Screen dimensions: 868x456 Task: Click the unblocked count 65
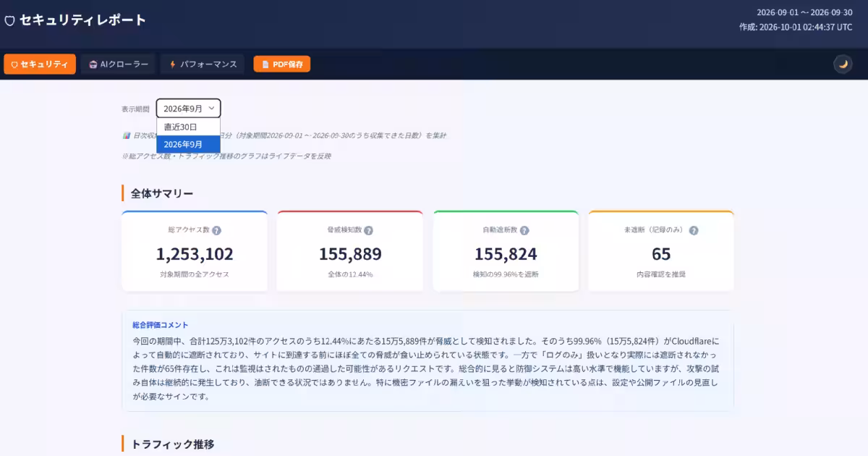[x=661, y=254]
